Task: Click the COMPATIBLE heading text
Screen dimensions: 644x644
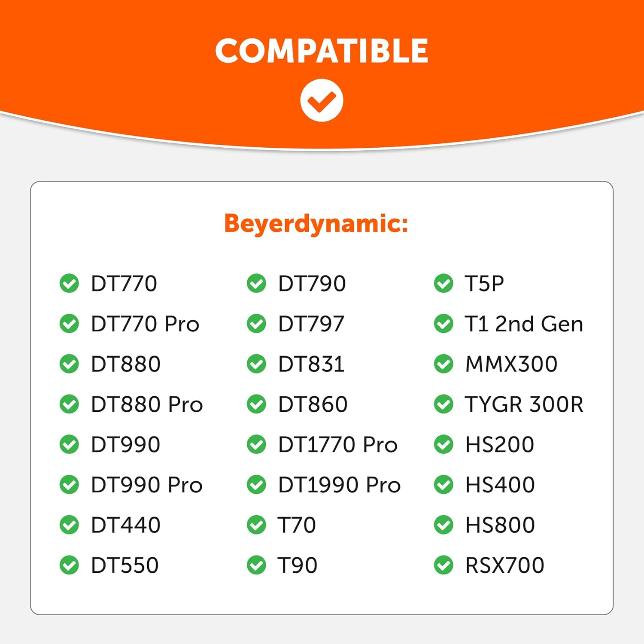Action: [x=322, y=51]
